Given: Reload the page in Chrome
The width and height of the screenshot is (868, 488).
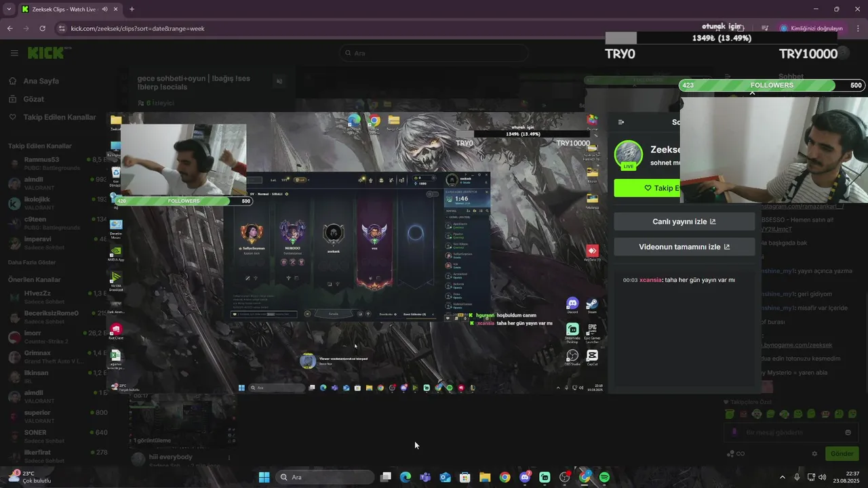Looking at the screenshot, I should click(42, 28).
